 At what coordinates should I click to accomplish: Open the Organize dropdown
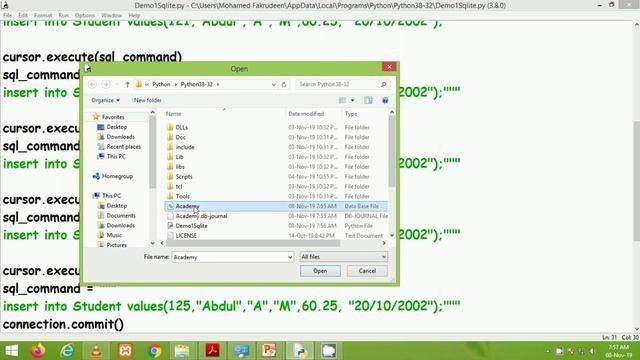(105, 100)
